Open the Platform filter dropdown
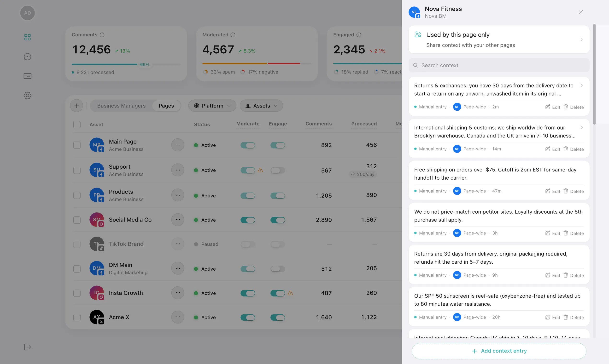The image size is (609, 364). coord(212,106)
